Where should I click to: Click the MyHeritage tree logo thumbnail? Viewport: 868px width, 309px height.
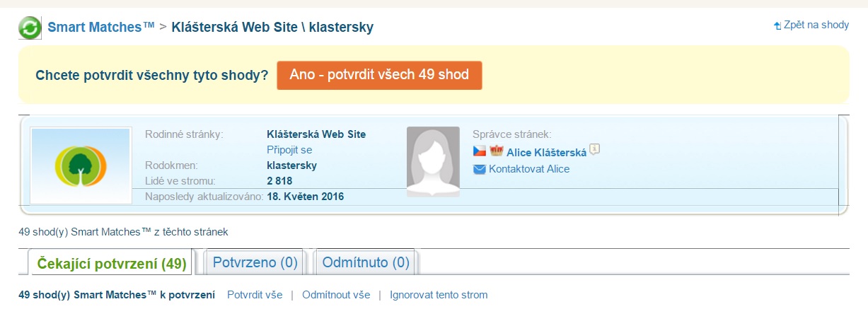click(x=81, y=166)
